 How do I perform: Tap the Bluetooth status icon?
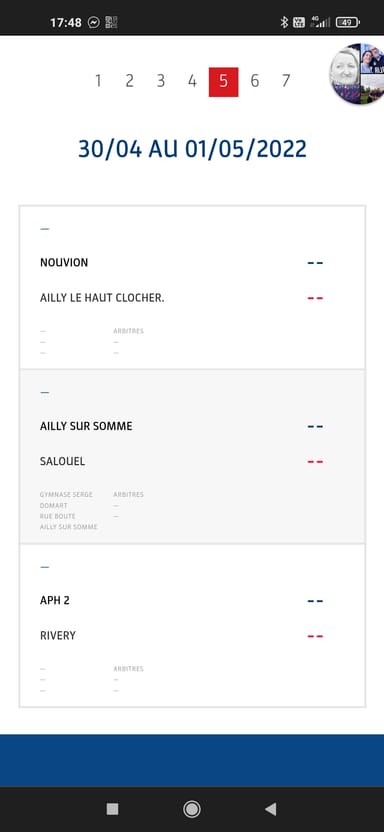click(284, 22)
